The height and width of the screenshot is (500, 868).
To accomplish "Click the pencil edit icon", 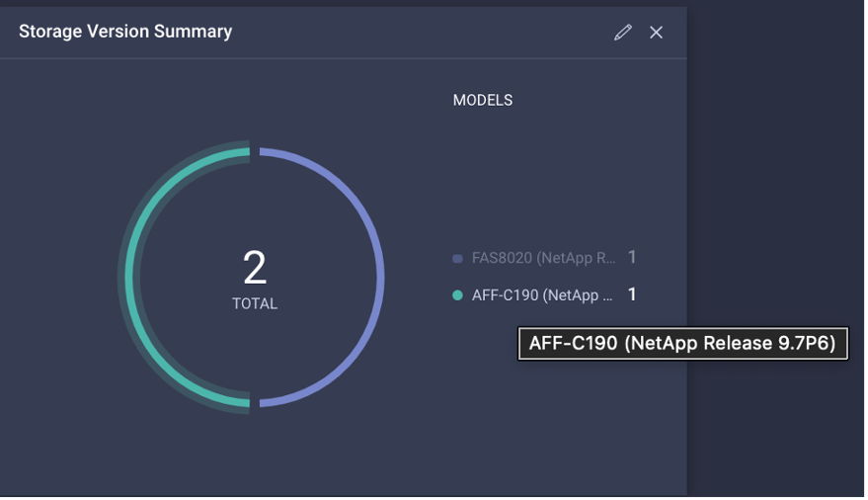I will click(622, 33).
